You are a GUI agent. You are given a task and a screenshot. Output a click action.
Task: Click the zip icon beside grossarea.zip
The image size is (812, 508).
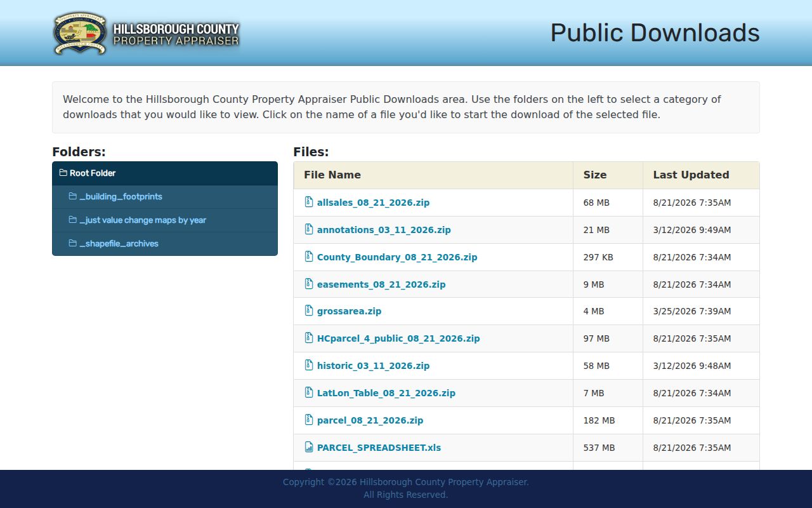(x=309, y=311)
